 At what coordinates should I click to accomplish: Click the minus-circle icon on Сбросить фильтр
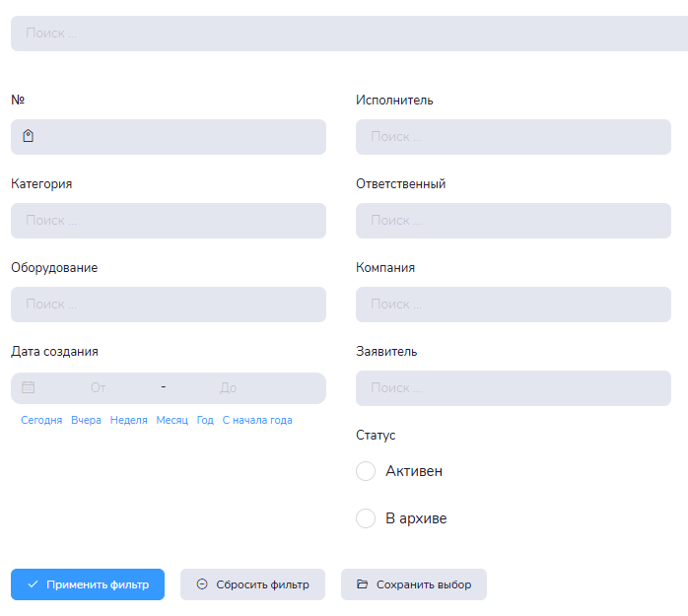point(202,584)
